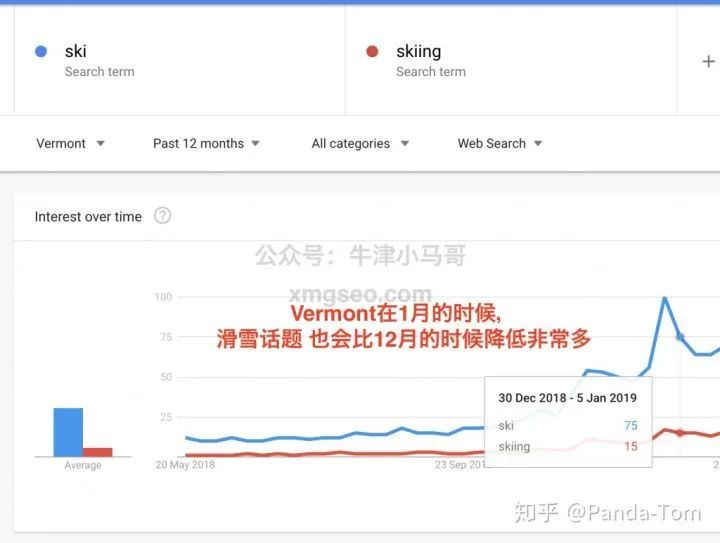Click the arrow next to Web Search

pos(538,143)
